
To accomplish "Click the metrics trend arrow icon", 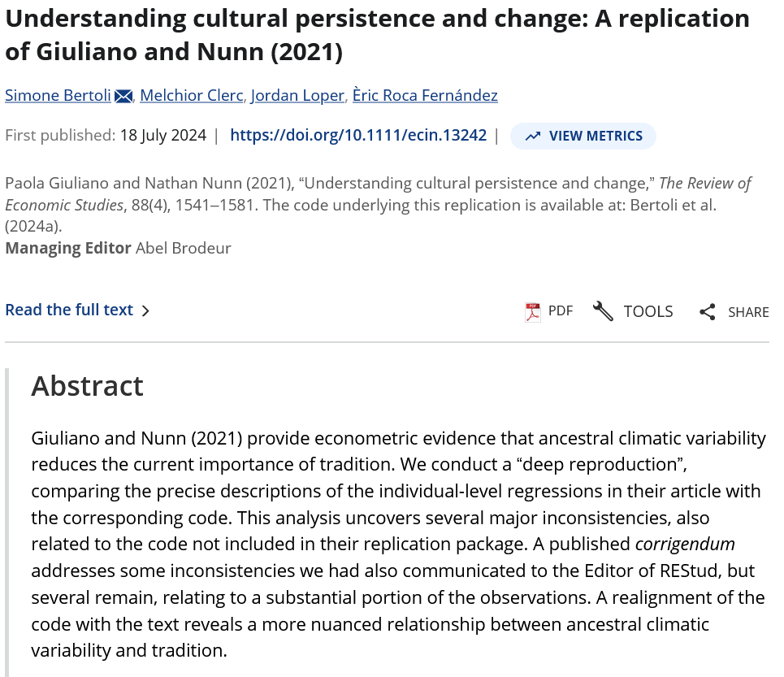I will (x=533, y=137).
